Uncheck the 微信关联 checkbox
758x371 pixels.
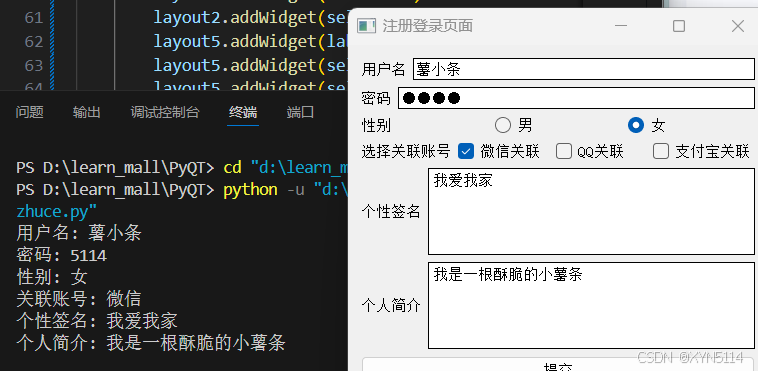click(x=466, y=151)
